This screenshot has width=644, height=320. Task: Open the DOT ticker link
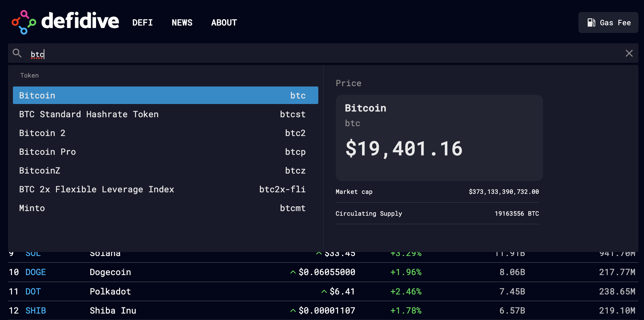click(33, 291)
